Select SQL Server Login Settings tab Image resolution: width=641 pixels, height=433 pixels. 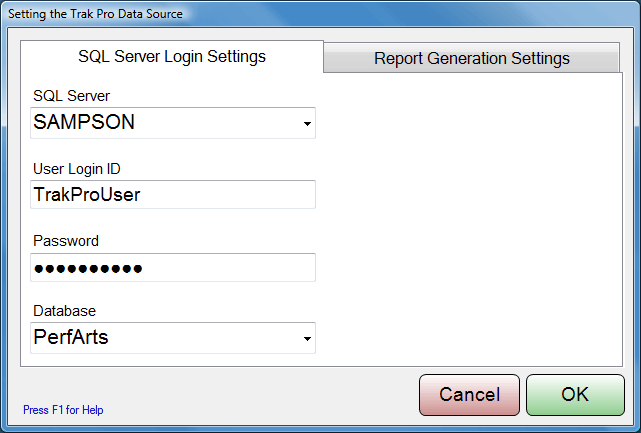pos(172,56)
